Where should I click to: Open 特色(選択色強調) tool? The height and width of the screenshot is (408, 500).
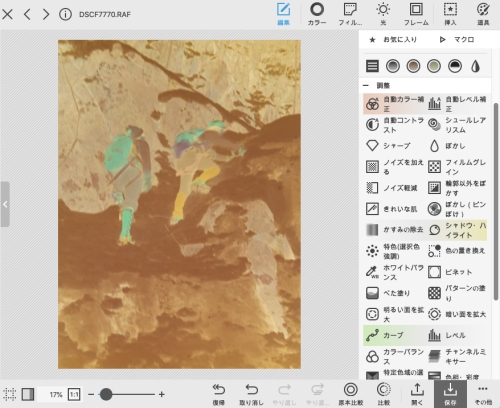394,251
